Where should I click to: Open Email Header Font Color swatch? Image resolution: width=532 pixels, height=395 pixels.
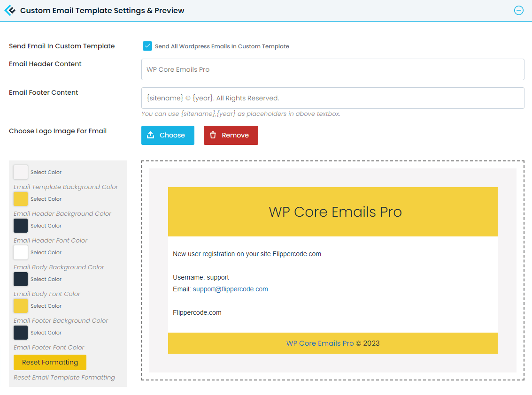(21, 226)
